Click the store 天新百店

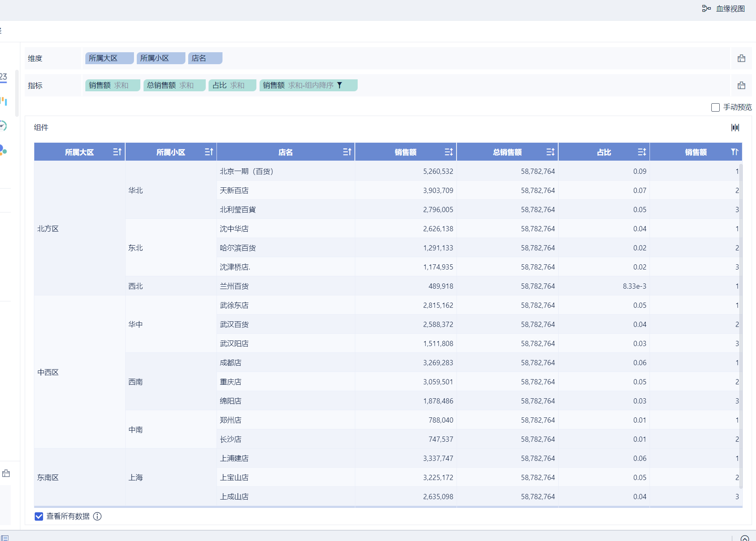coord(234,191)
